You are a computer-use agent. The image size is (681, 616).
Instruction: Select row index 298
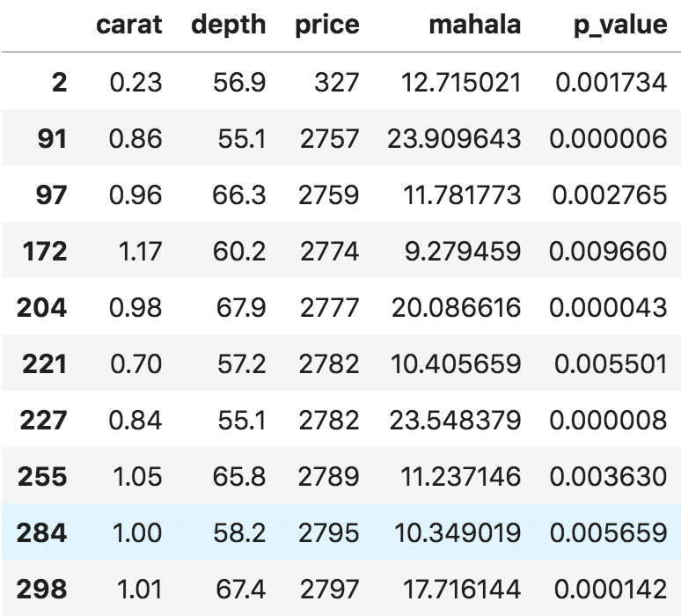[x=42, y=589]
